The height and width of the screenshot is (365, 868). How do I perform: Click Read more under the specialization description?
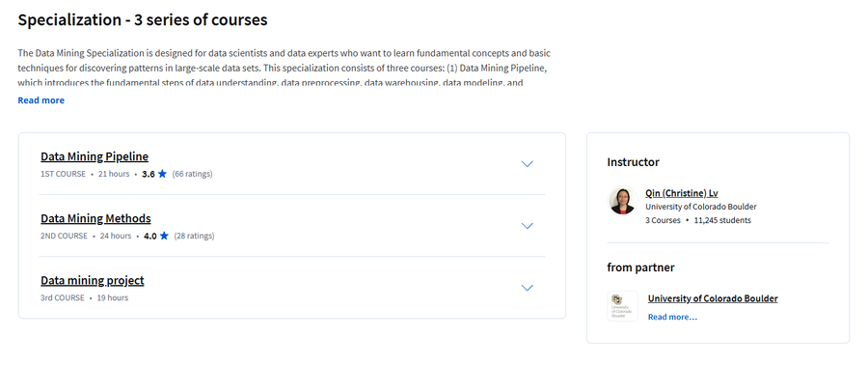pos(41,100)
